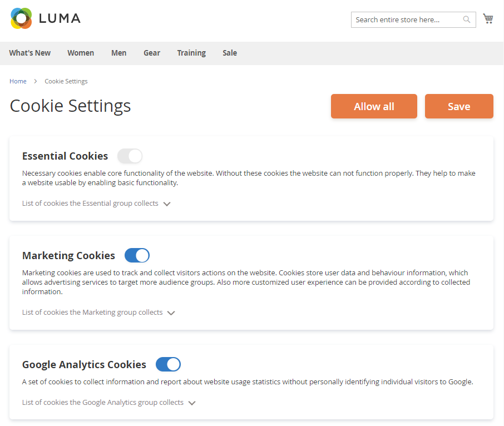504x426 pixels.
Task: Toggle the Essential Cookies switch
Action: (130, 156)
